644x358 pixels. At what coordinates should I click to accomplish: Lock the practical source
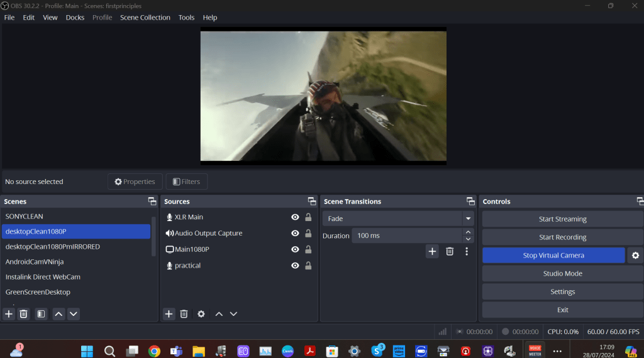pyautogui.click(x=308, y=266)
